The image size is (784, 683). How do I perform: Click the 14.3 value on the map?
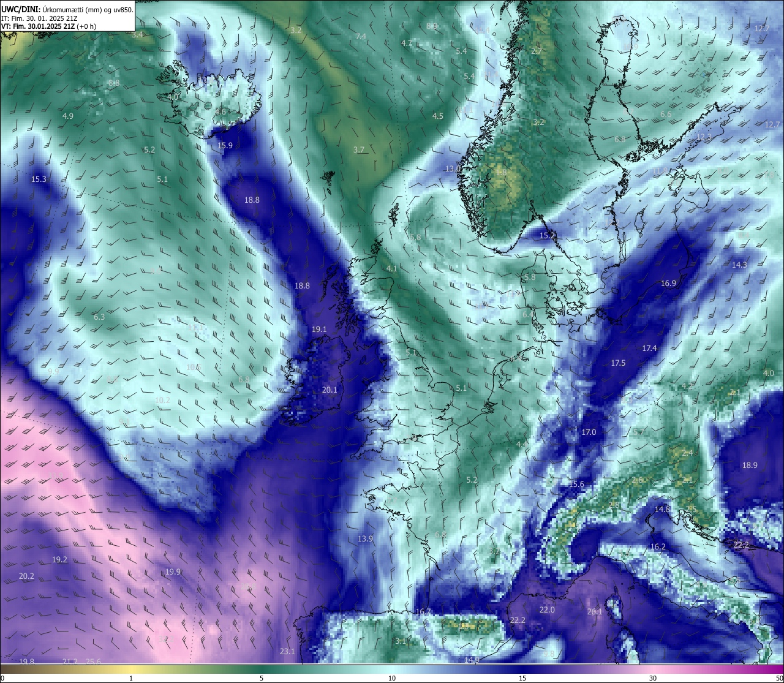tap(739, 265)
